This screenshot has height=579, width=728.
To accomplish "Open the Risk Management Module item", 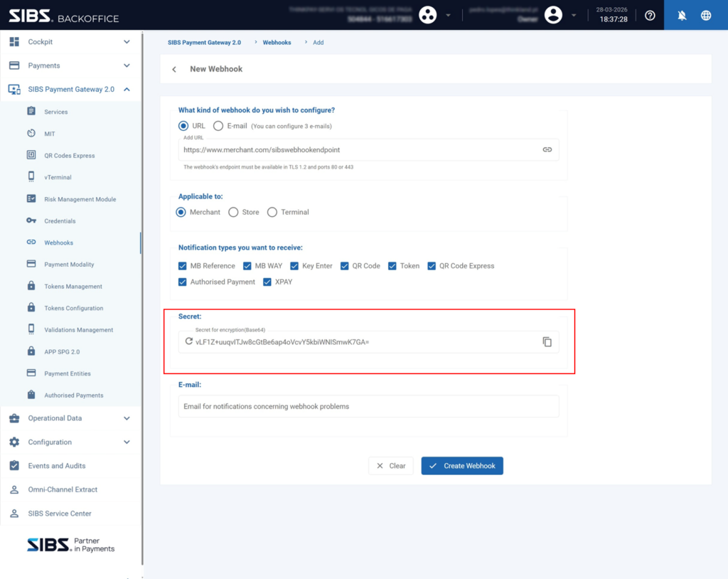I will pyautogui.click(x=80, y=199).
